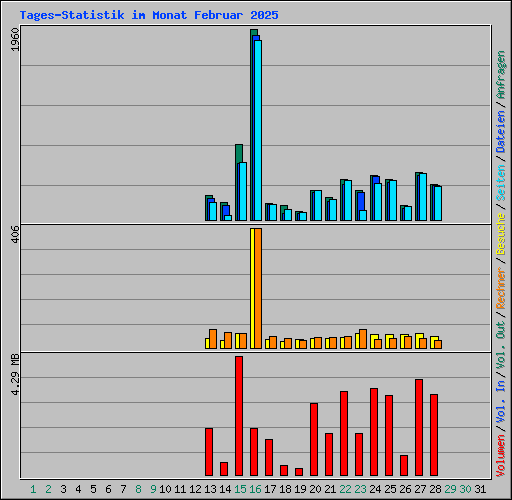Click the red Volumen bar for day 26
Image resolution: width=512 pixels, height=500 pixels.
404,465
